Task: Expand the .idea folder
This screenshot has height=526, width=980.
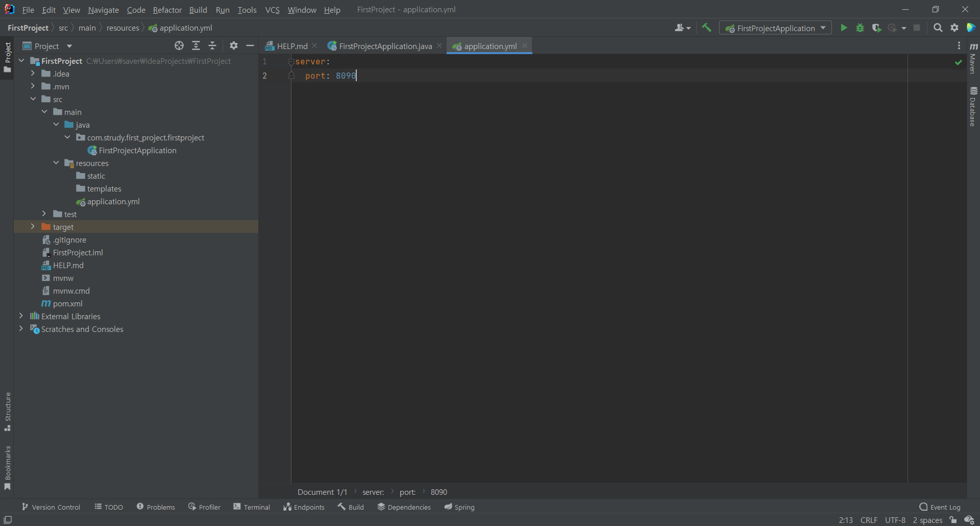Action: click(x=33, y=74)
